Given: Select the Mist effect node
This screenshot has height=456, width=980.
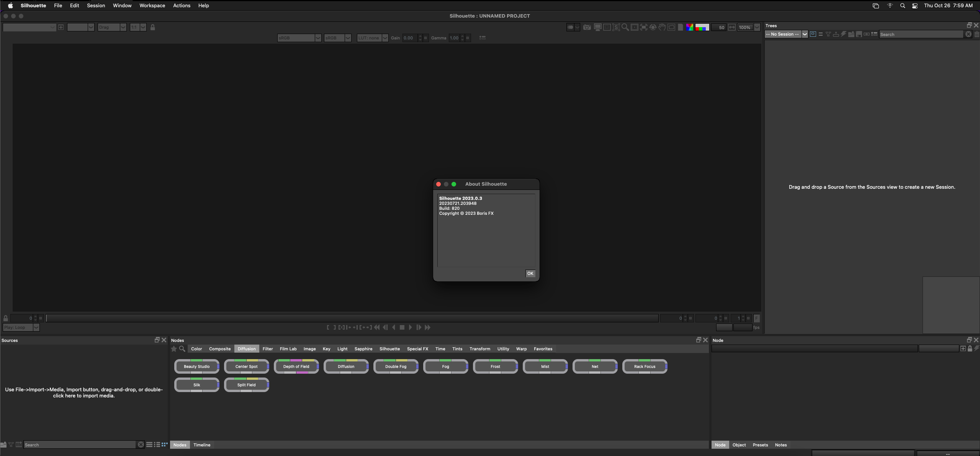Looking at the screenshot, I should point(544,366).
